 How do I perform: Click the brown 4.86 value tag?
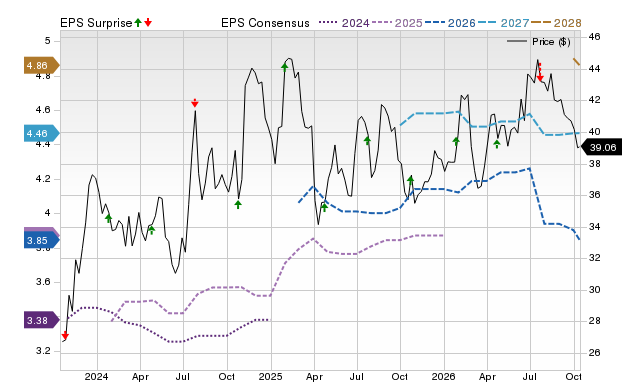(x=41, y=65)
